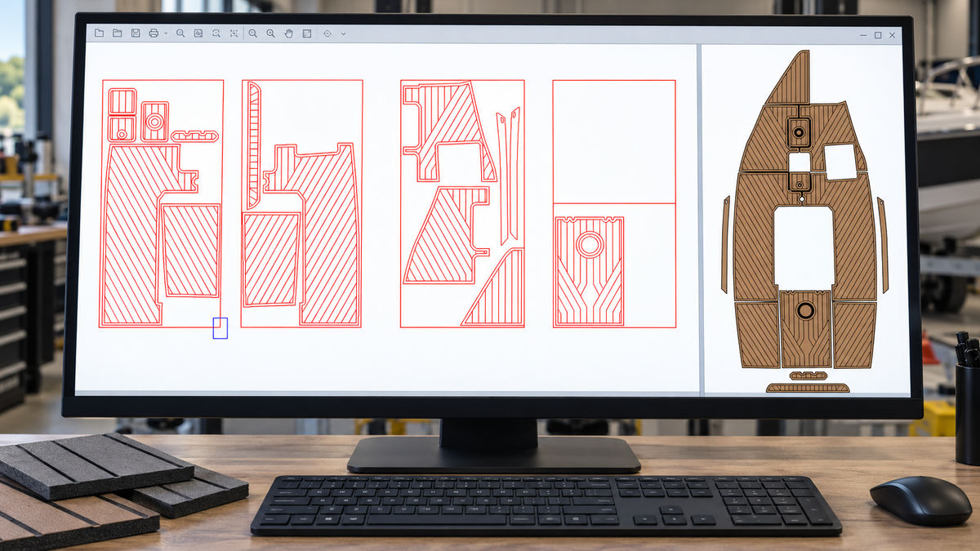The image size is (980, 551).
Task: Click the brown boat deck preview
Action: [x=804, y=220]
